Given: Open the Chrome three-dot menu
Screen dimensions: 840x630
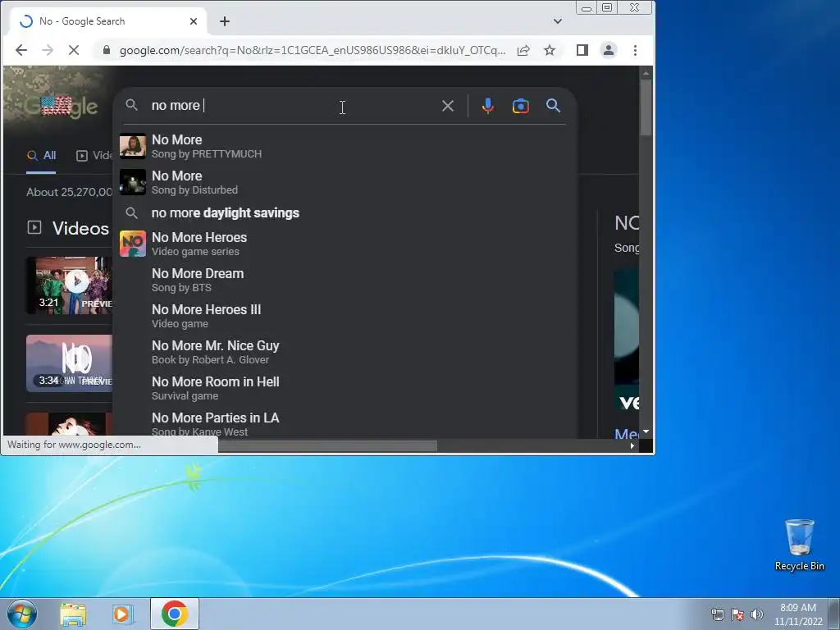Looking at the screenshot, I should point(636,50).
